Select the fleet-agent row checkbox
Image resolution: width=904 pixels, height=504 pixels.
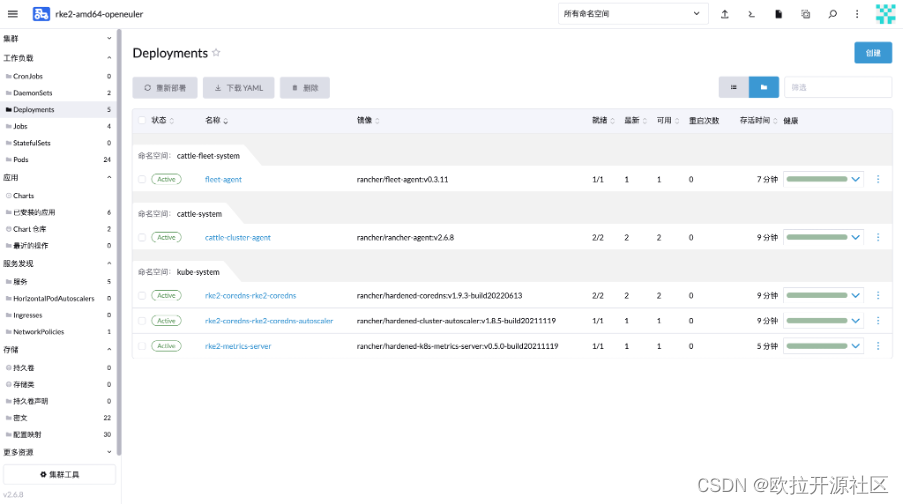click(x=142, y=179)
